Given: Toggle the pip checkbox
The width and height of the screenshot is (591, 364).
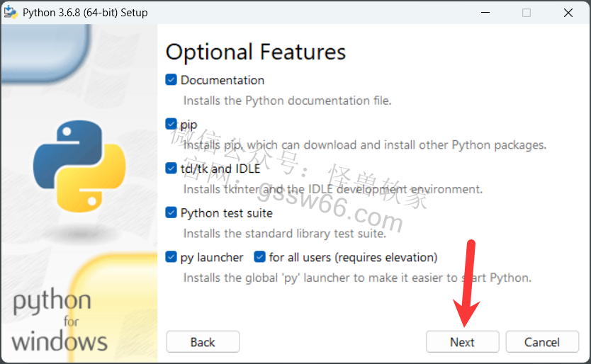Looking at the screenshot, I should 171,124.
